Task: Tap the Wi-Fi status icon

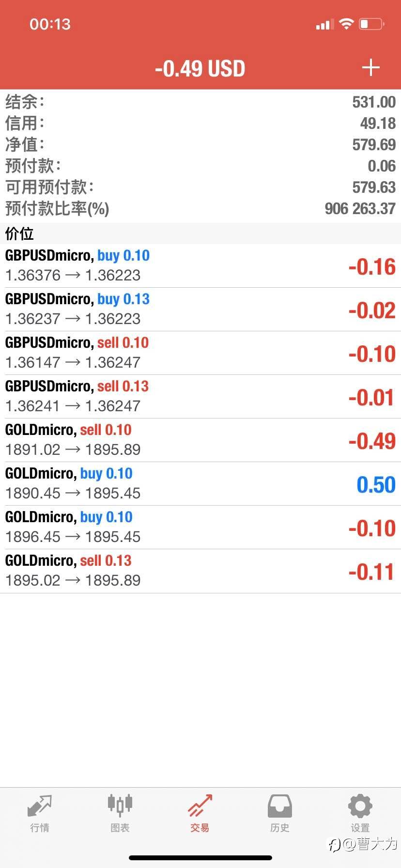Action: click(x=346, y=24)
